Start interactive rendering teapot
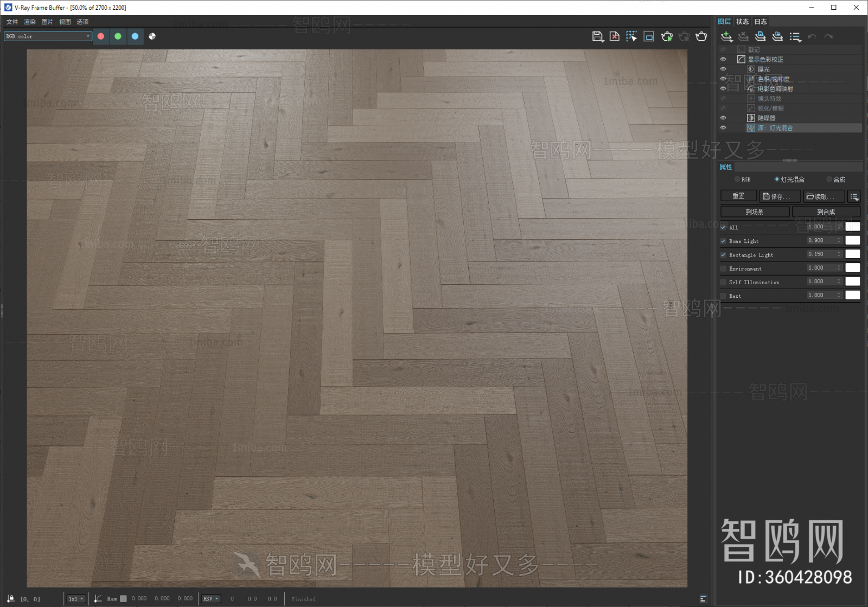Viewport: 868px width, 607px height. (x=667, y=36)
